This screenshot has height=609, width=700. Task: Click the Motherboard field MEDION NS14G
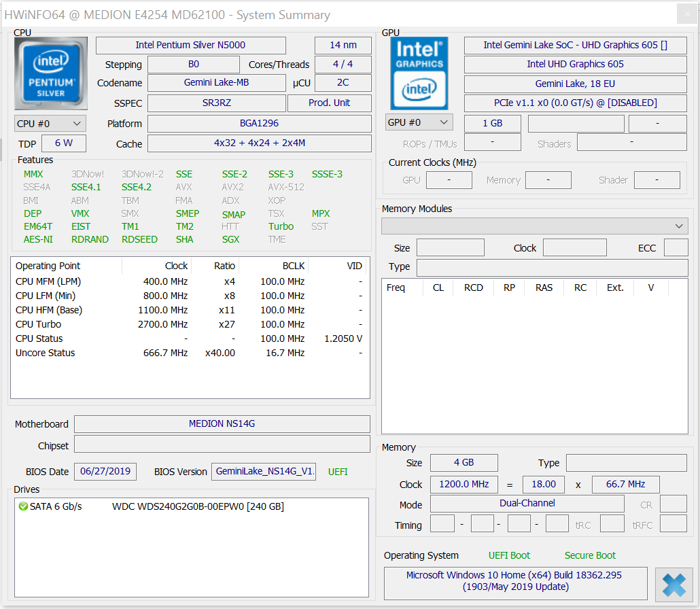[x=222, y=423]
